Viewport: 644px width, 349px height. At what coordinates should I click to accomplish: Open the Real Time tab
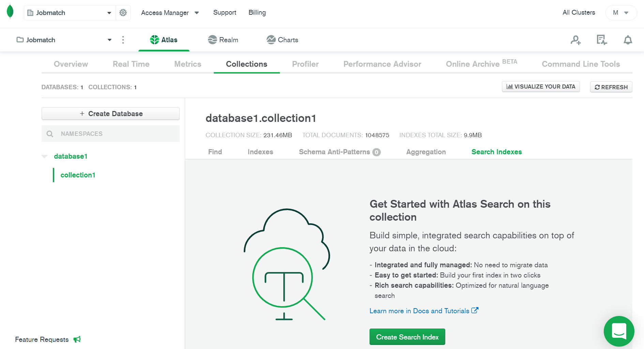point(131,64)
